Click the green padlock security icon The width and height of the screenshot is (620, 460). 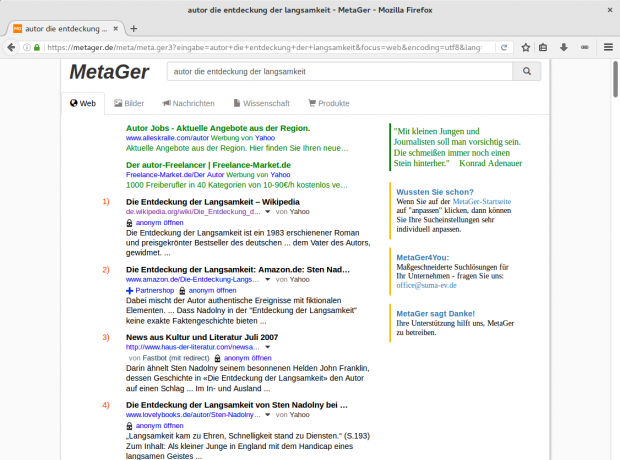[x=37, y=47]
